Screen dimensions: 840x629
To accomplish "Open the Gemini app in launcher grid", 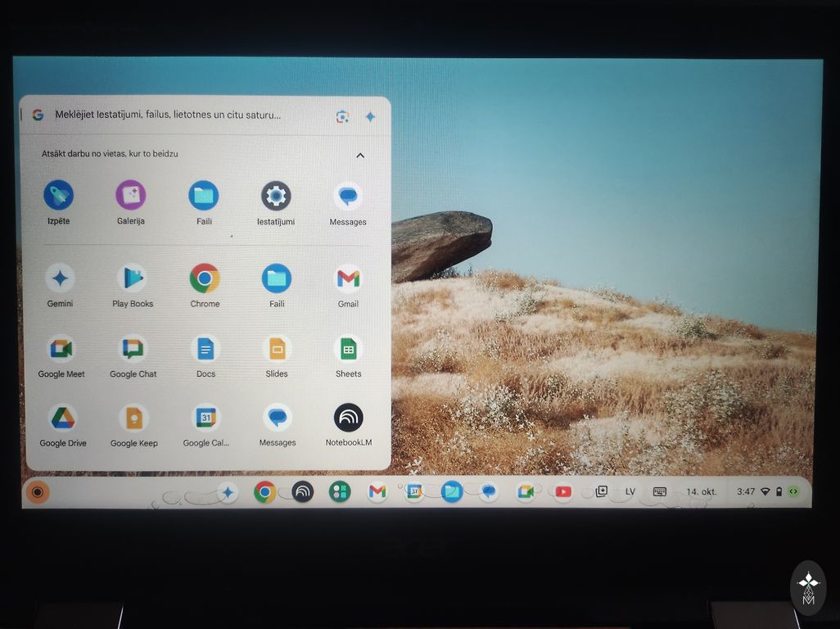I will pos(60,279).
